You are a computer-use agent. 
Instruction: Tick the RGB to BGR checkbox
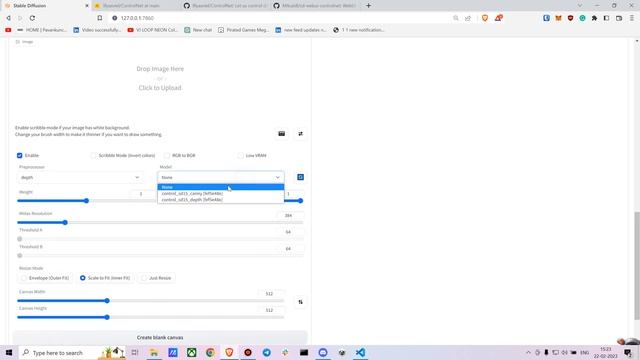click(x=167, y=156)
